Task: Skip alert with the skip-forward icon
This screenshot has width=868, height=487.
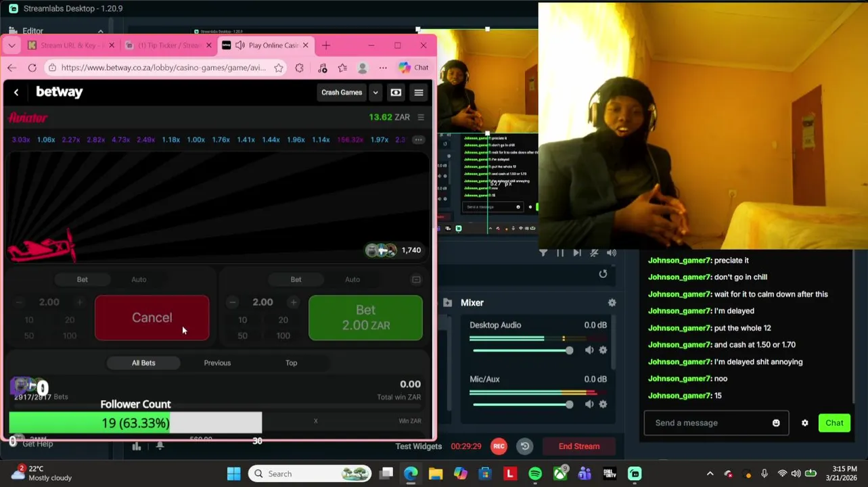Action: click(x=577, y=253)
